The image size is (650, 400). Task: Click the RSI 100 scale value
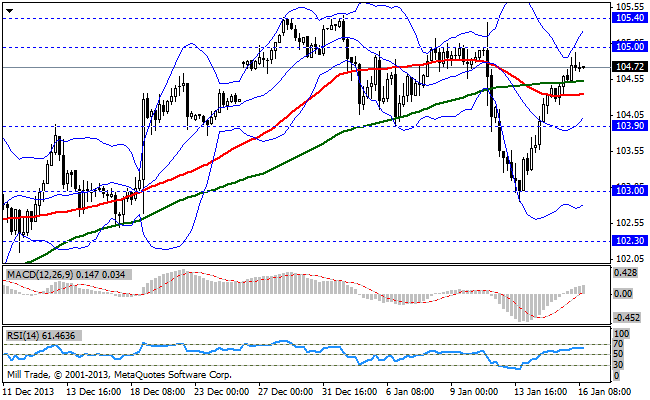pos(621,334)
